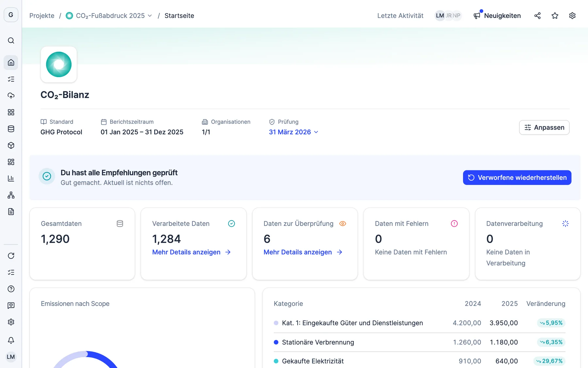Click the Anpassen button
This screenshot has width=588, height=368.
click(544, 128)
